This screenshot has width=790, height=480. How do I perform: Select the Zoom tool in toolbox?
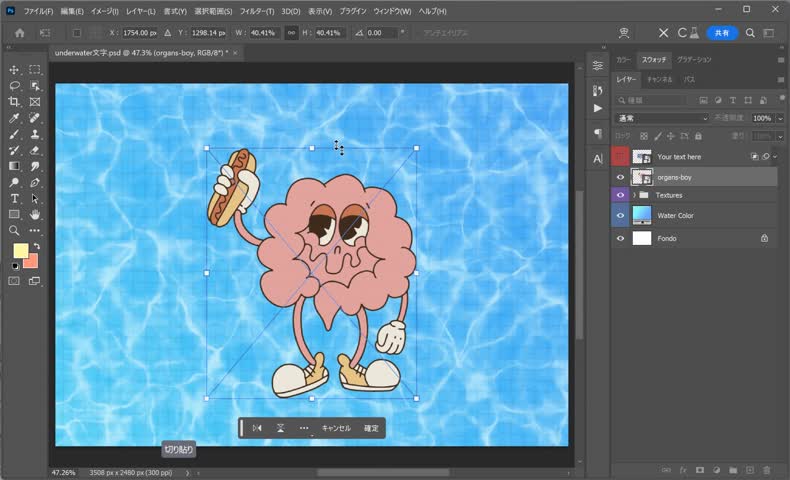[14, 230]
